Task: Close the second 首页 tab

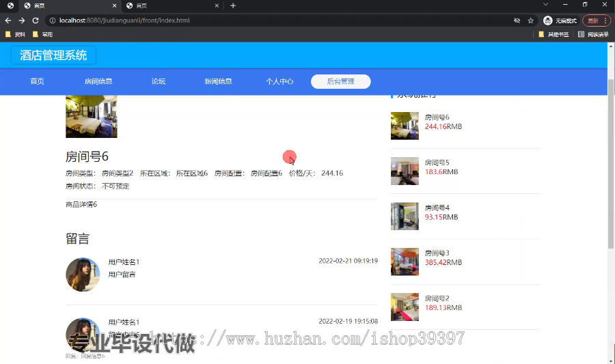Action: coord(217,5)
